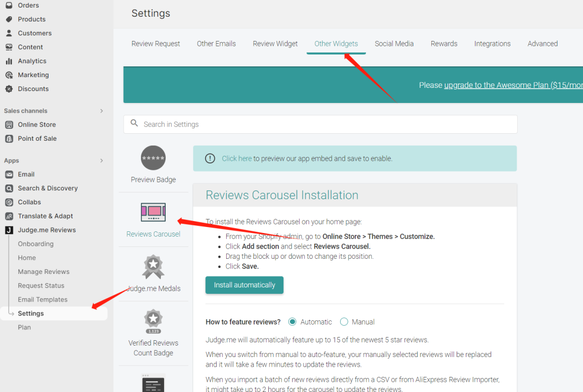Image resolution: width=583 pixels, height=392 pixels.
Task: Open the Rewards tab
Action: click(x=444, y=44)
